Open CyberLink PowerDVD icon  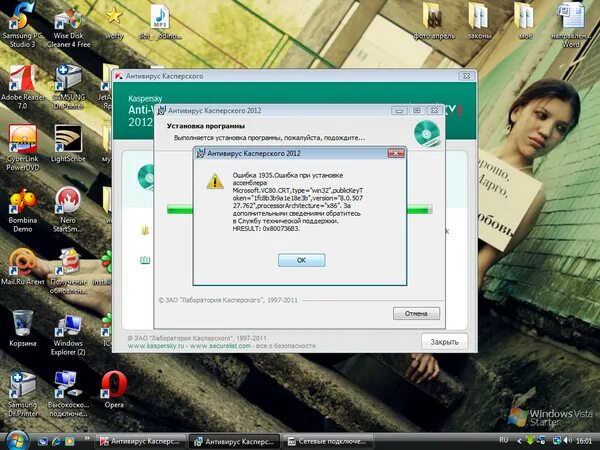(22, 148)
